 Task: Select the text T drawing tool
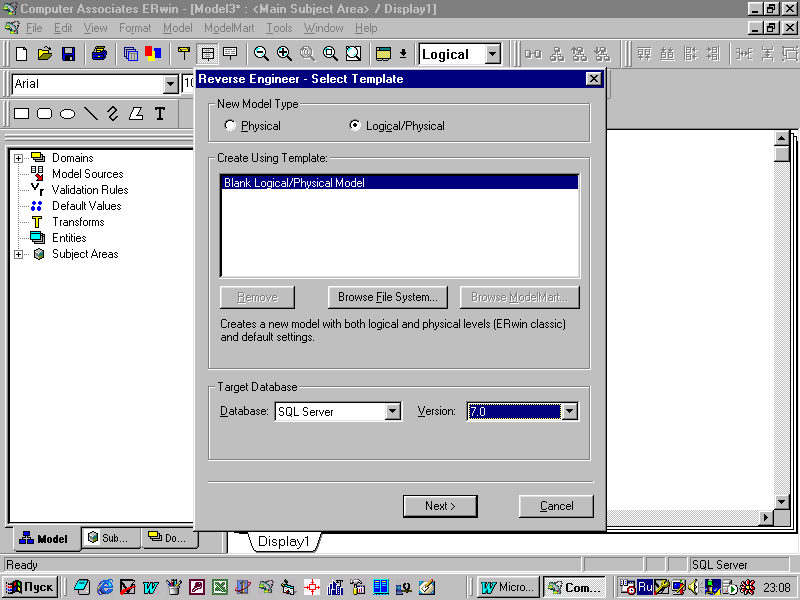[160, 113]
